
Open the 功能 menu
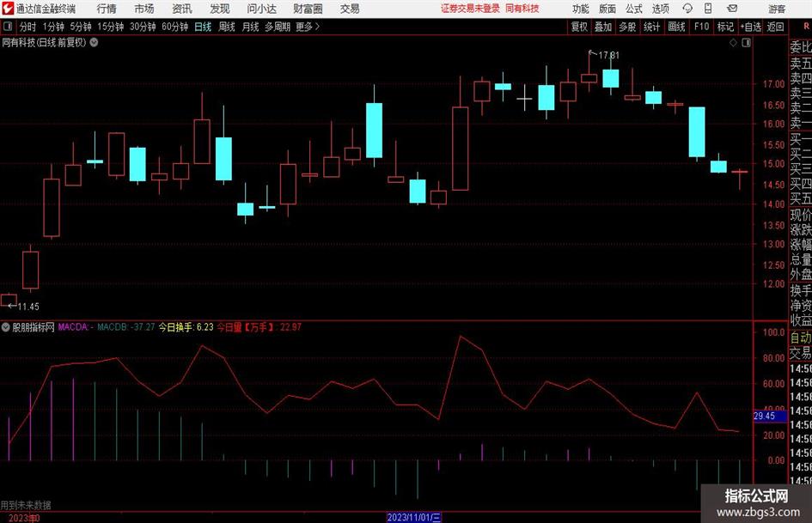tap(581, 9)
